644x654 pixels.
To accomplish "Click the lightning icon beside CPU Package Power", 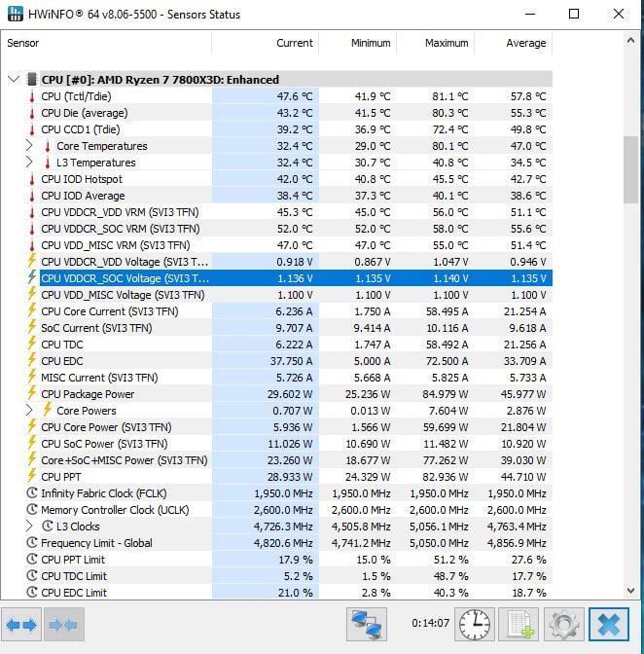I will (32, 393).
